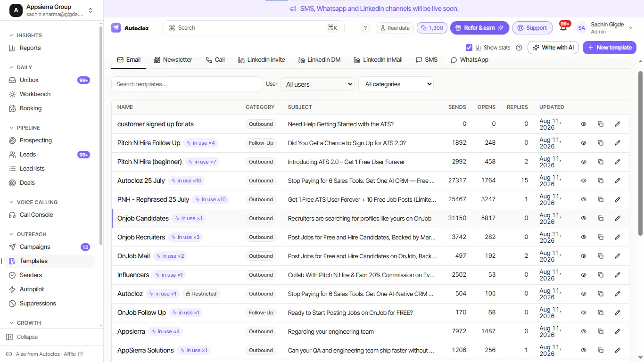Click the Search templates field

click(187, 84)
